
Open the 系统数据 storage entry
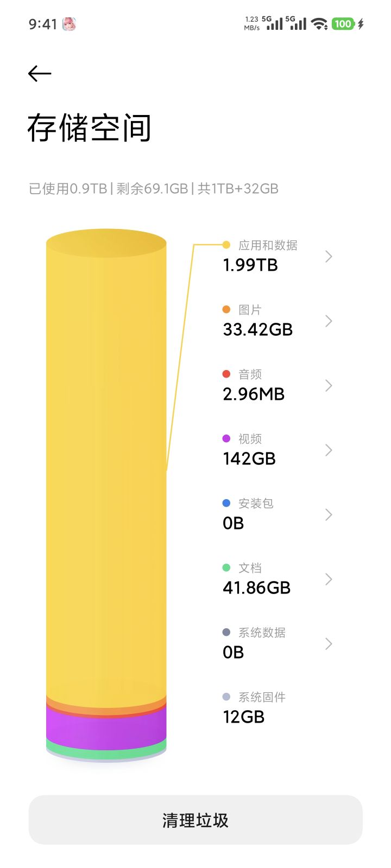click(261, 643)
